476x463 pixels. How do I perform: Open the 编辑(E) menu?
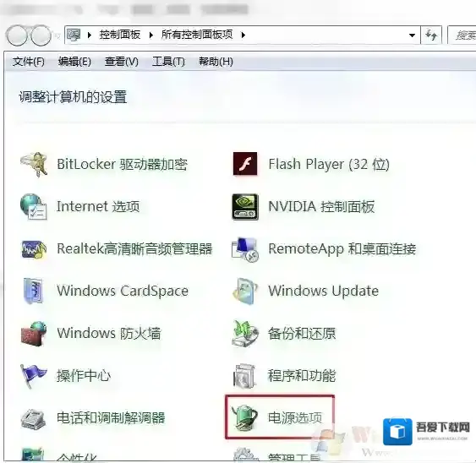pos(74,62)
